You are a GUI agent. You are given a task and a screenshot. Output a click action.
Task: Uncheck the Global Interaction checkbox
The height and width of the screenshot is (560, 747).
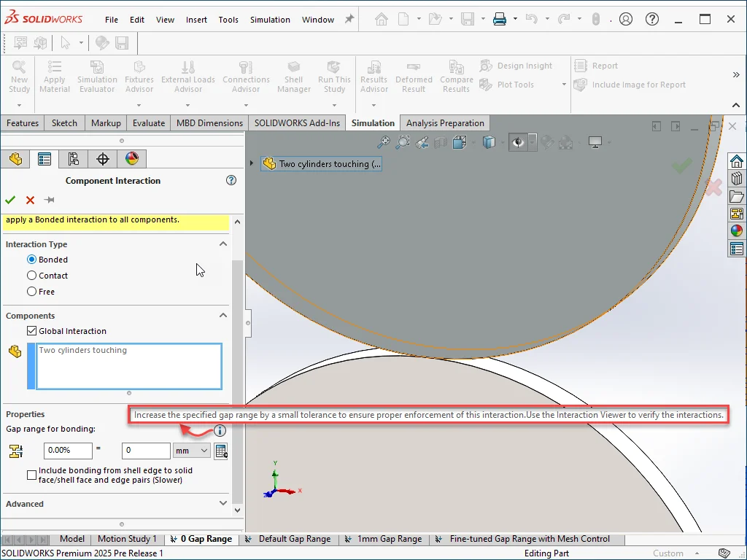click(x=32, y=331)
